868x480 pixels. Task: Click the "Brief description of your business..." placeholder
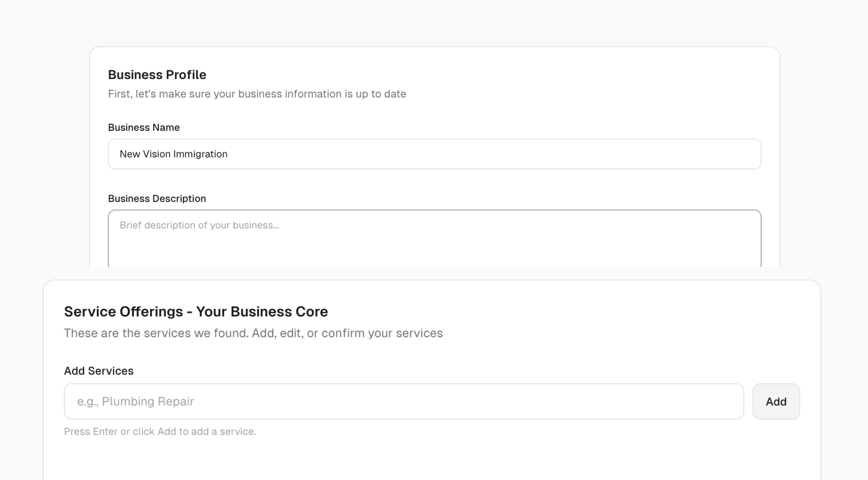199,225
